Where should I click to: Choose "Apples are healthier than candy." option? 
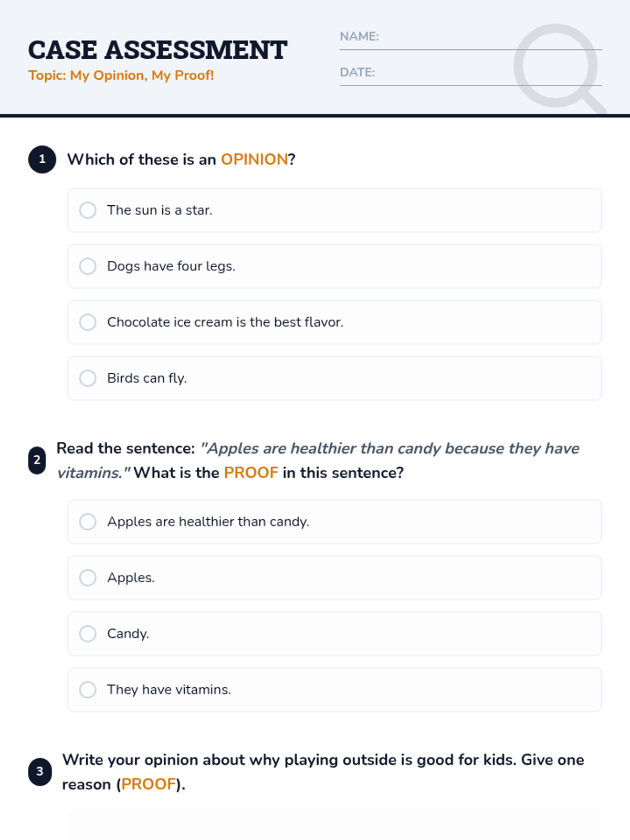[88, 522]
